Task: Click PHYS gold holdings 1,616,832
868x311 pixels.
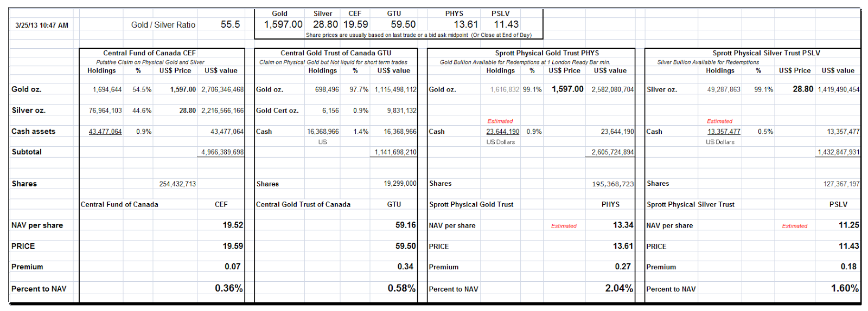Action: 505,89
